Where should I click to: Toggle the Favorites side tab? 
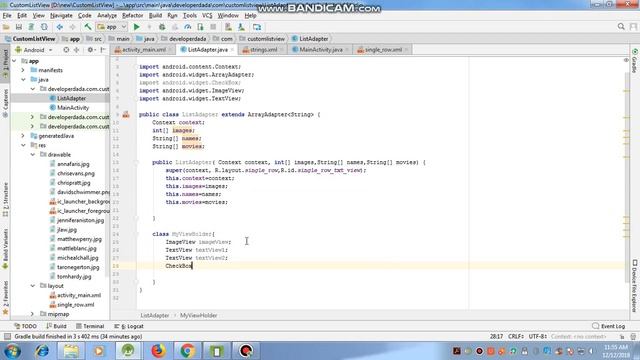point(5,298)
